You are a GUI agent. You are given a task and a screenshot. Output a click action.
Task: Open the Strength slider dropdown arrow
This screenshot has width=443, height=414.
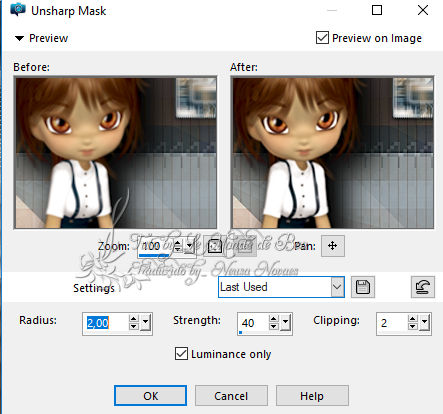tap(285, 323)
